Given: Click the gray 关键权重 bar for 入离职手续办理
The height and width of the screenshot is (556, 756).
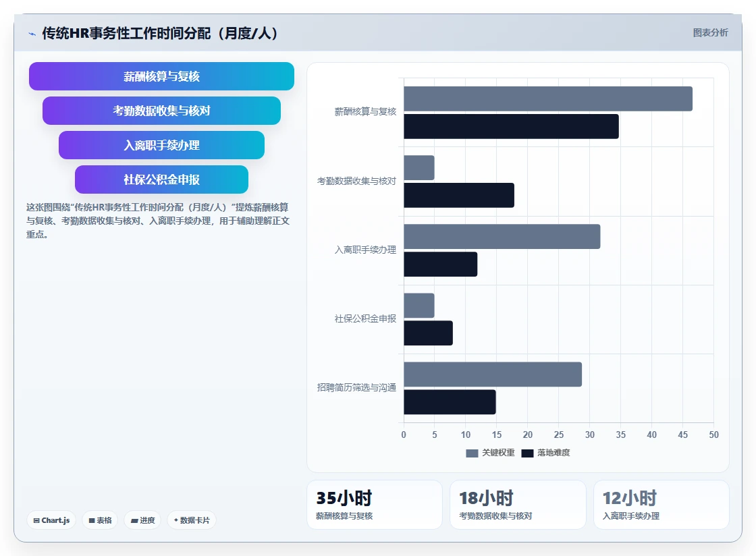Looking at the screenshot, I should 502,237.
